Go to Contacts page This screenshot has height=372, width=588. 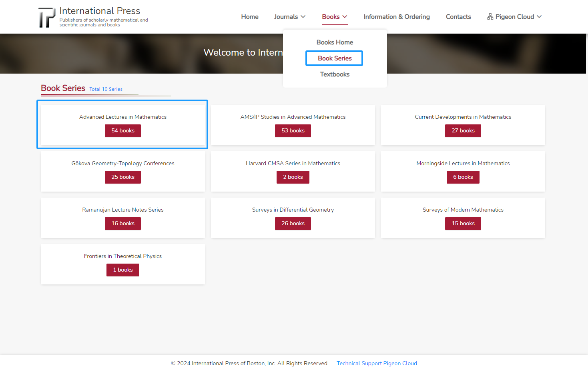(x=458, y=17)
